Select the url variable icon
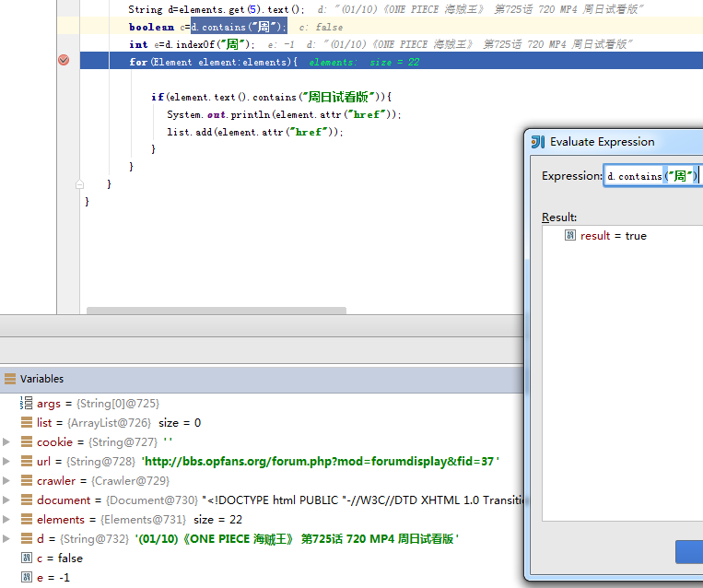Screen dimensions: 703x588 coord(27,461)
